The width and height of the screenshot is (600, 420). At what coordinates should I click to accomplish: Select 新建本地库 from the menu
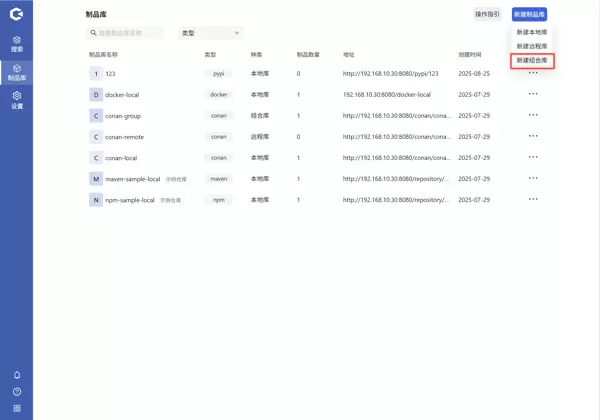pyautogui.click(x=531, y=32)
